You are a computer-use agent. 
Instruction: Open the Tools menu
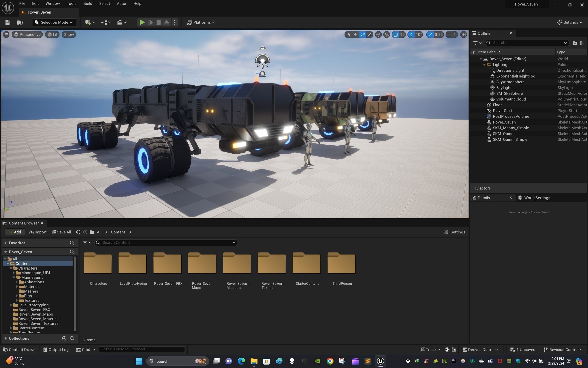[x=71, y=4]
